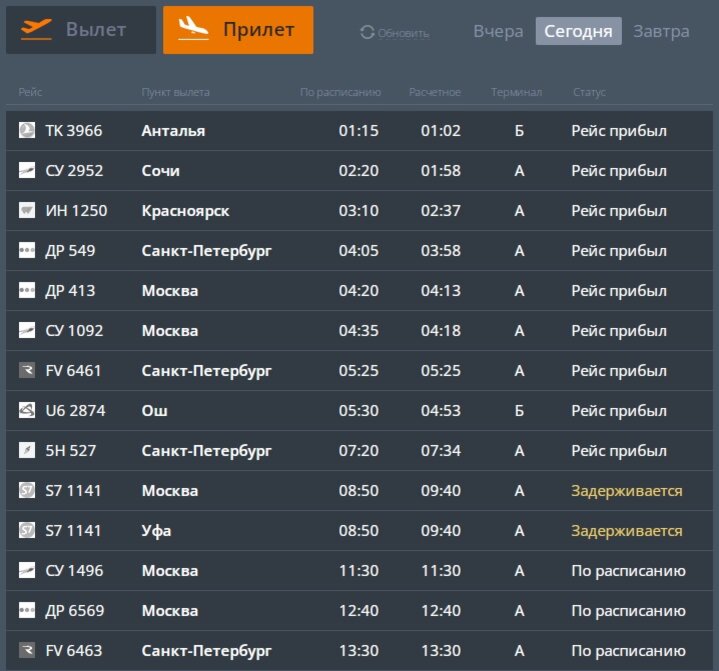Screen dimensions: 719x671
Task: Click airline logo for flight ИН 1250
Action: (27, 210)
